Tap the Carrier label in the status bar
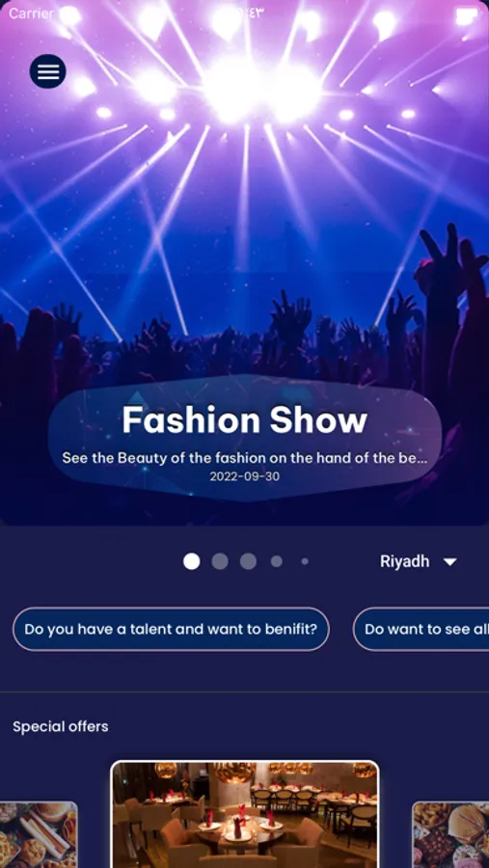Viewport: 489px width, 868px height. [x=31, y=14]
